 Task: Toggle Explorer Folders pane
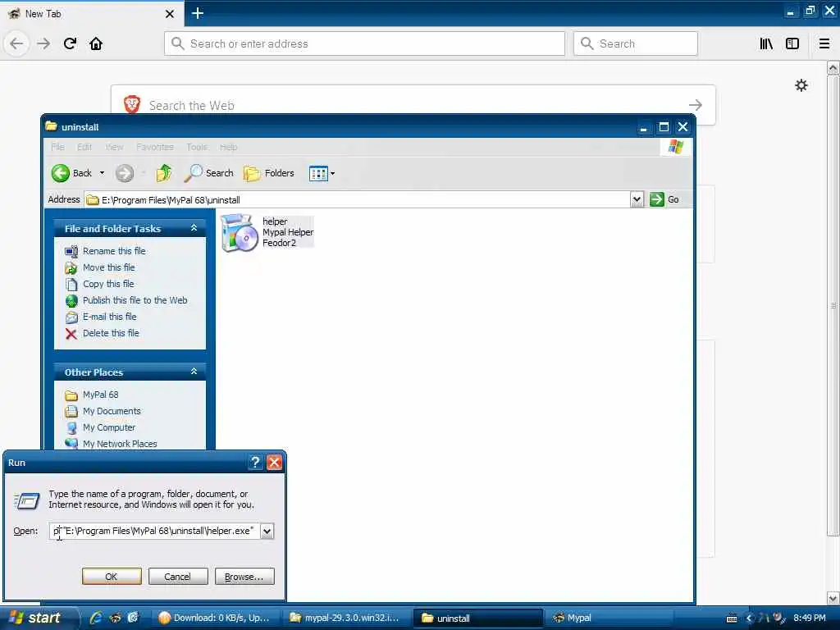(269, 173)
